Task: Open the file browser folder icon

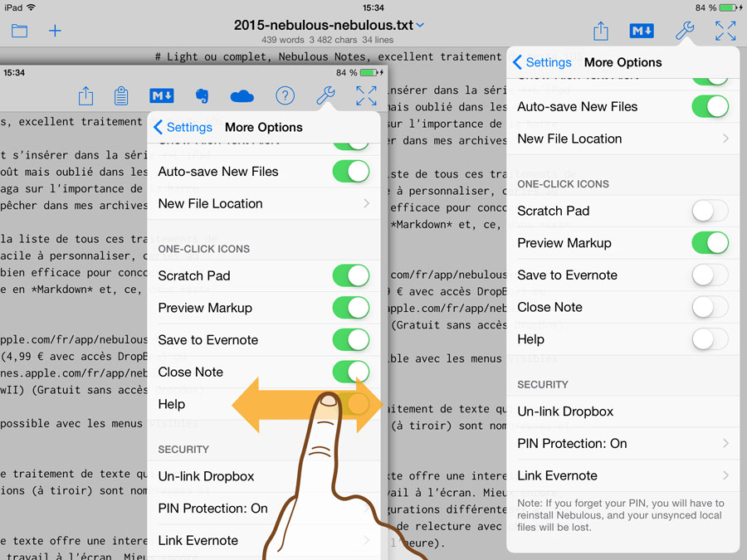Action: coord(20,31)
